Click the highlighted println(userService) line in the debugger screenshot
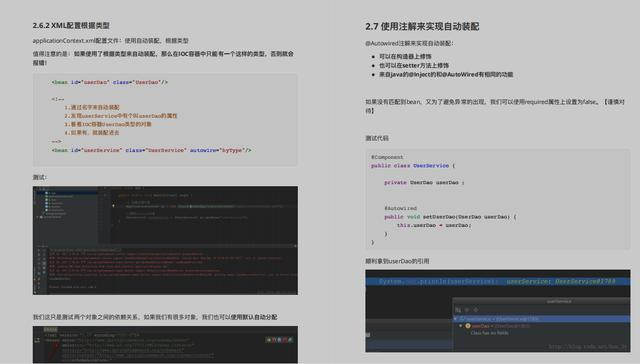This screenshot has width=640, height=364. tap(498, 282)
